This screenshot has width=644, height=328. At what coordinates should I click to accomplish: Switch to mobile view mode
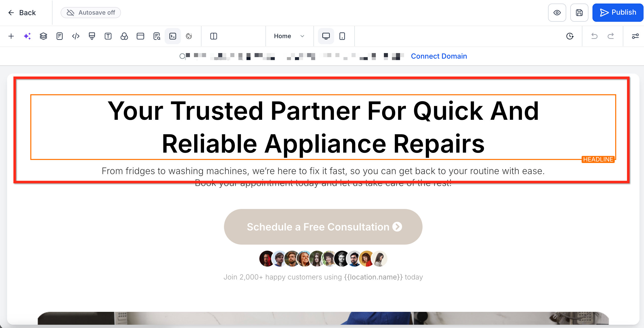(x=342, y=36)
